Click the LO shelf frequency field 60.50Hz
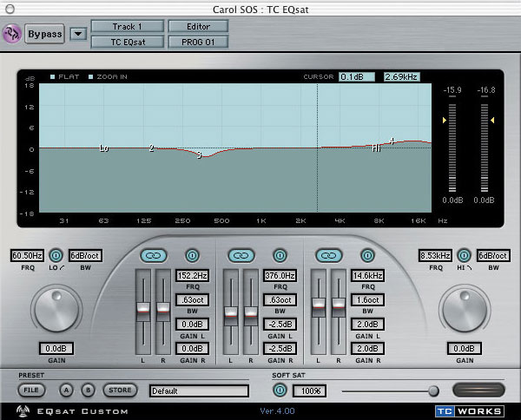The height and width of the screenshot is (420, 521). [x=27, y=255]
